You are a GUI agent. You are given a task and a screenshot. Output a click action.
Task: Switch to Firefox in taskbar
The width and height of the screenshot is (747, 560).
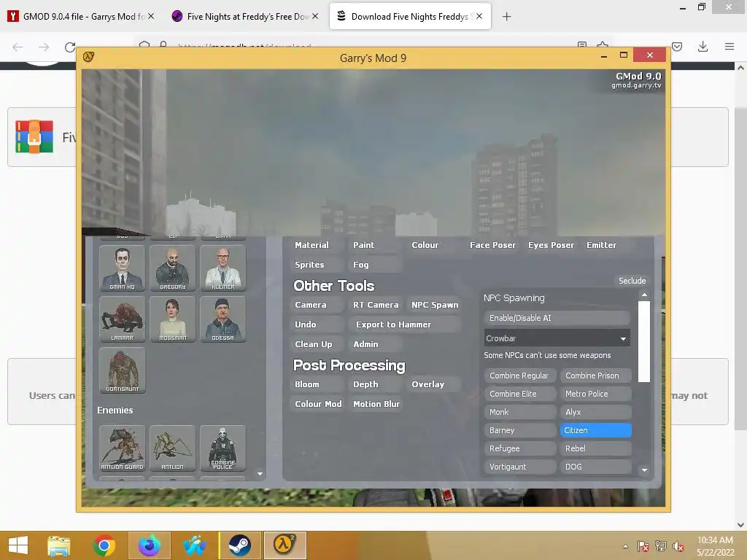tap(149, 545)
